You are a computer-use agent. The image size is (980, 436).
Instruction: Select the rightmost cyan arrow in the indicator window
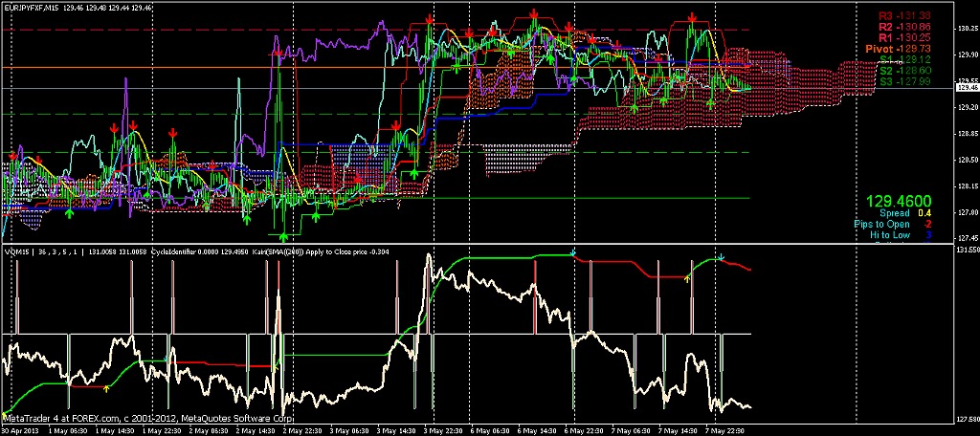(x=721, y=257)
